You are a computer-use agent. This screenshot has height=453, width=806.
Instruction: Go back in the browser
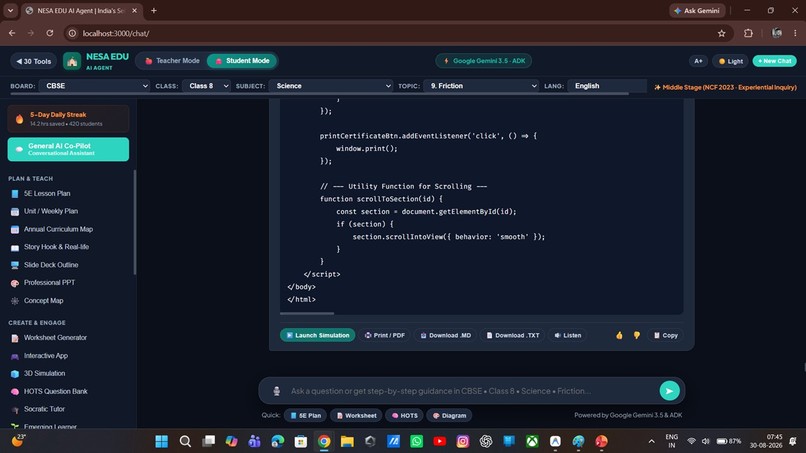click(12, 33)
